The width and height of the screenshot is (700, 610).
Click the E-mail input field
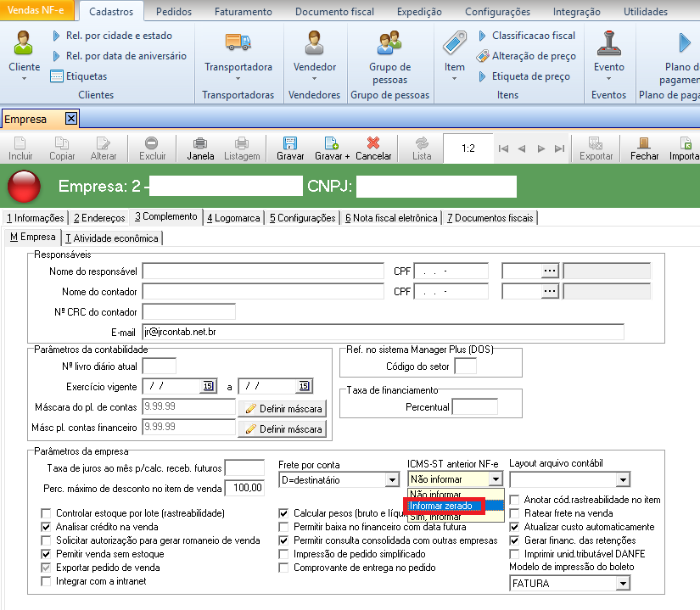[382, 332]
